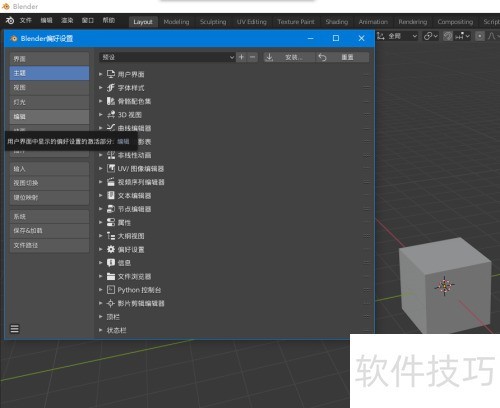Image resolution: width=500 pixels, height=408 pixels.
Task: Open the 渲染 menu
Action: [x=67, y=21]
